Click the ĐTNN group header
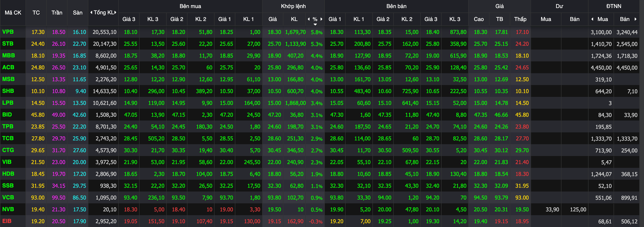This screenshot has height=227, width=644. 614,6
